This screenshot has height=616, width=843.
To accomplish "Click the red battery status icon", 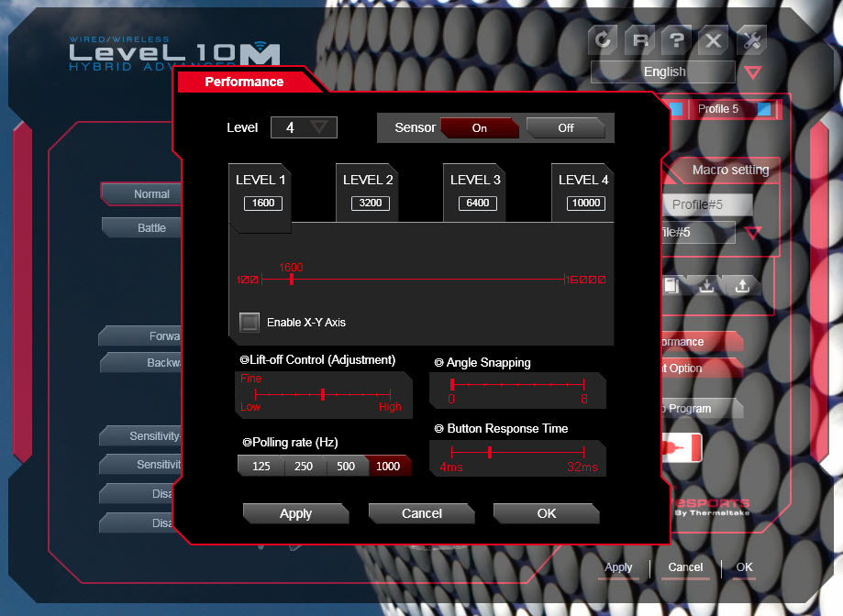I will 682,447.
